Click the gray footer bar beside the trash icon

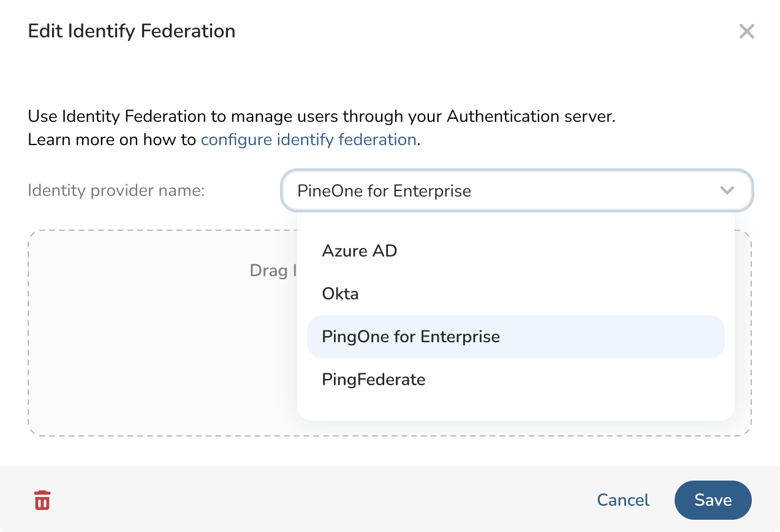click(x=306, y=500)
